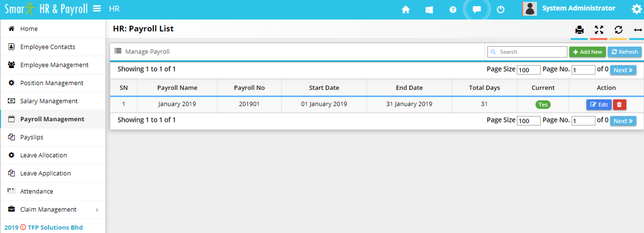
Task: Click the green Add New button
Action: 587,52
